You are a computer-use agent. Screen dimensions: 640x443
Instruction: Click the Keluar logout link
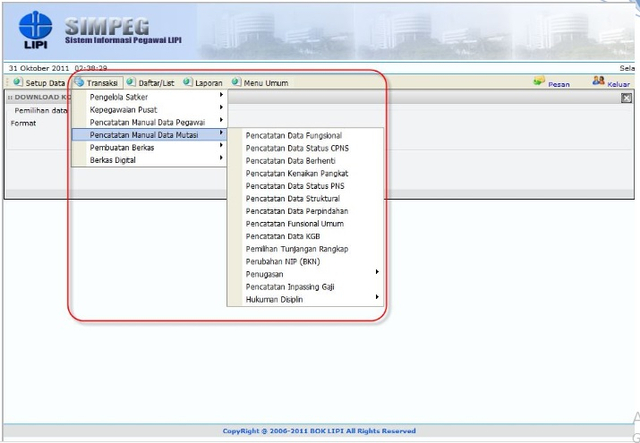pyautogui.click(x=618, y=85)
